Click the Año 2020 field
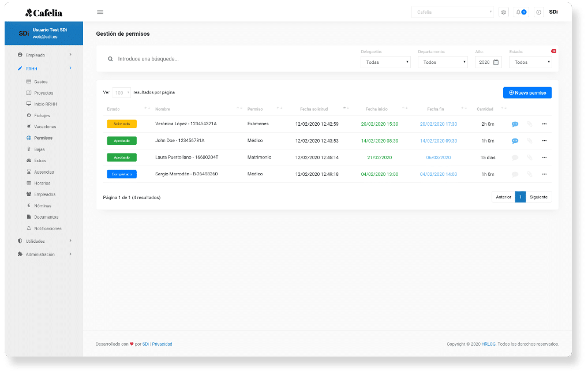The image size is (588, 375). point(488,62)
